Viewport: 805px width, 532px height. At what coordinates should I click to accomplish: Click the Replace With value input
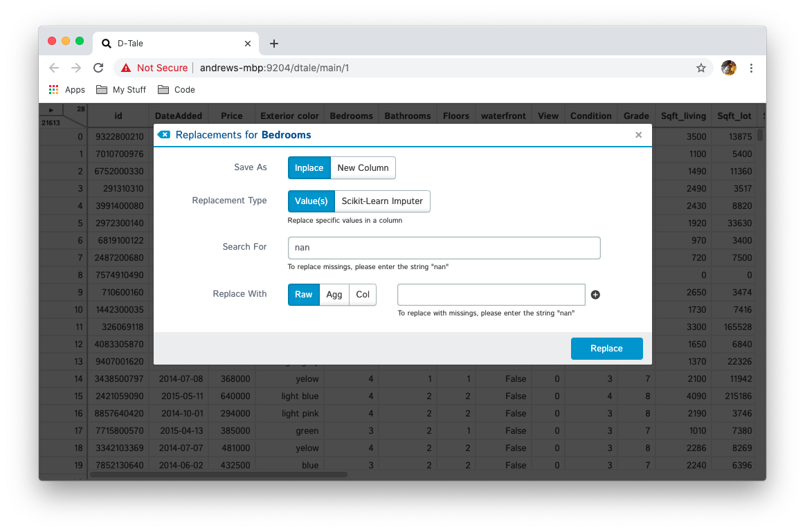[491, 295]
